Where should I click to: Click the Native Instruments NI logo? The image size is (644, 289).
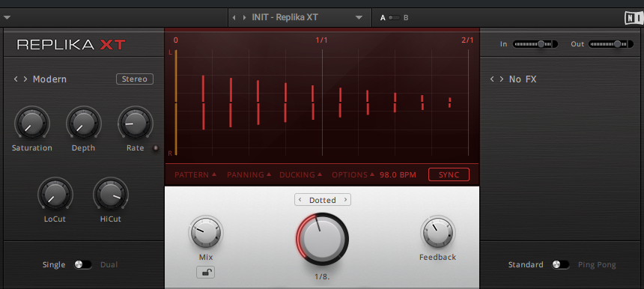coord(634,18)
